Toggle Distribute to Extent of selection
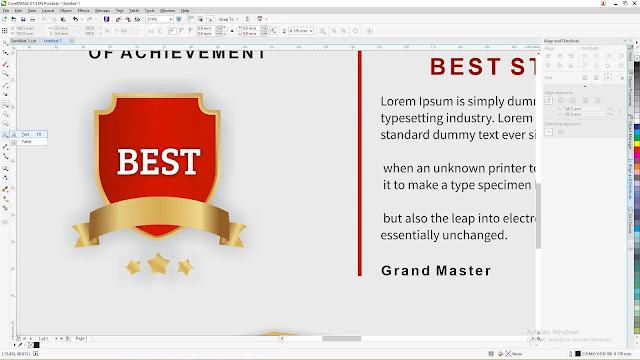This screenshot has width=640, height=360. 549,132
